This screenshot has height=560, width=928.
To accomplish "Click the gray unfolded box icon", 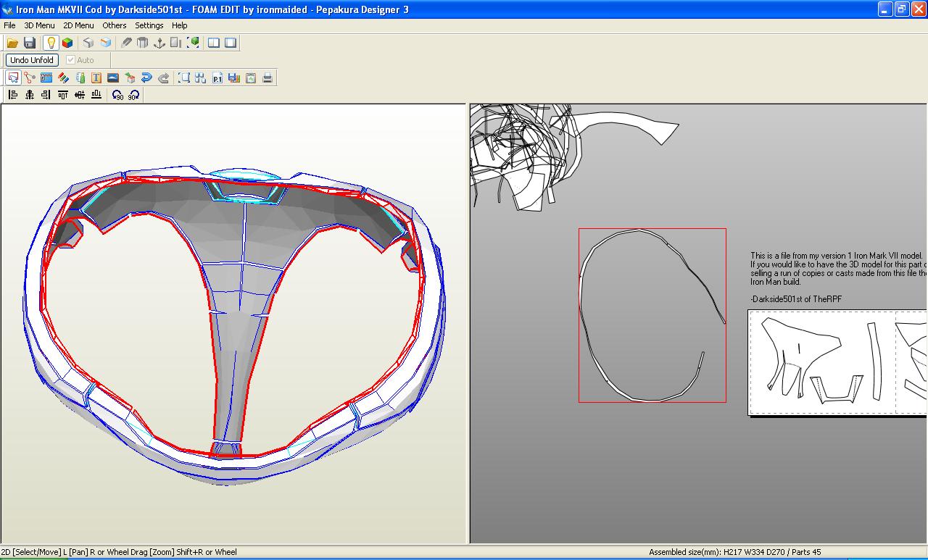I will [x=88, y=43].
